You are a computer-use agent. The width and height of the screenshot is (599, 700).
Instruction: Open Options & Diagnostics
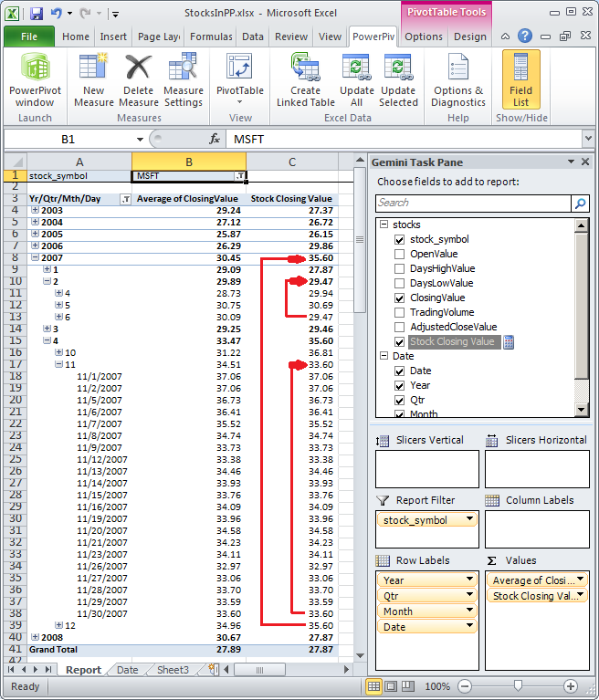click(458, 80)
